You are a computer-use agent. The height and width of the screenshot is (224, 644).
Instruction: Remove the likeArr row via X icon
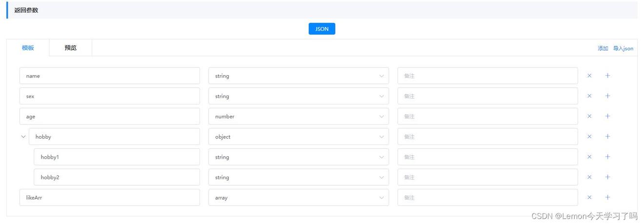coord(589,198)
